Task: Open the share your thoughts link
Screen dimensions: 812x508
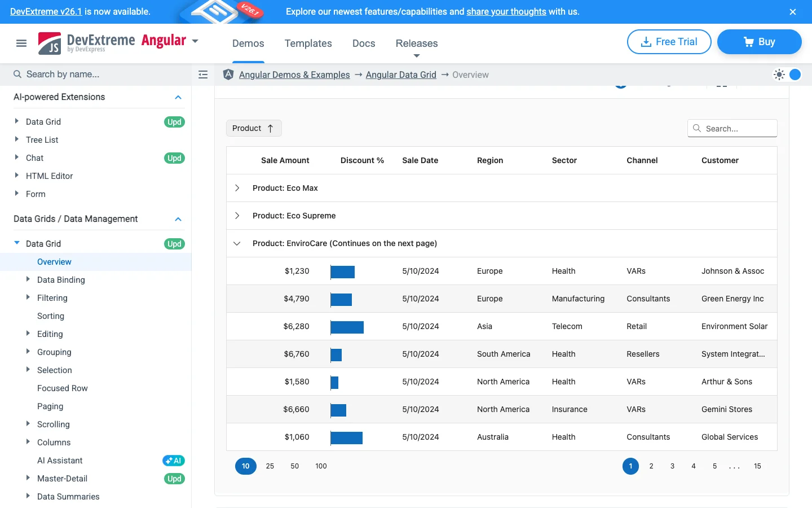Action: tap(506, 11)
